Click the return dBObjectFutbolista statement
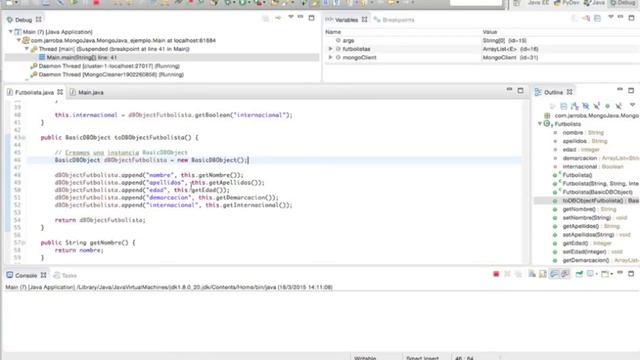 [100, 220]
